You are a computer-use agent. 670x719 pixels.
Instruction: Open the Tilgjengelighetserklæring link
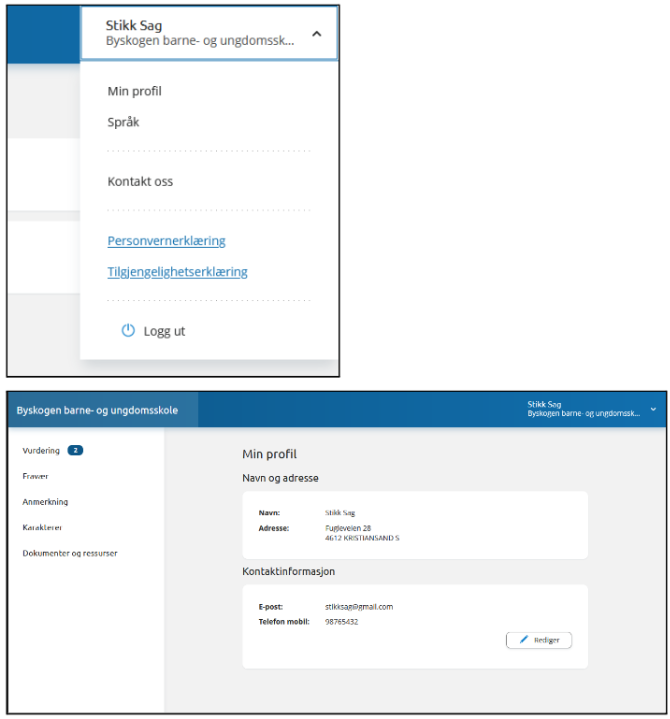pyautogui.click(x=177, y=272)
